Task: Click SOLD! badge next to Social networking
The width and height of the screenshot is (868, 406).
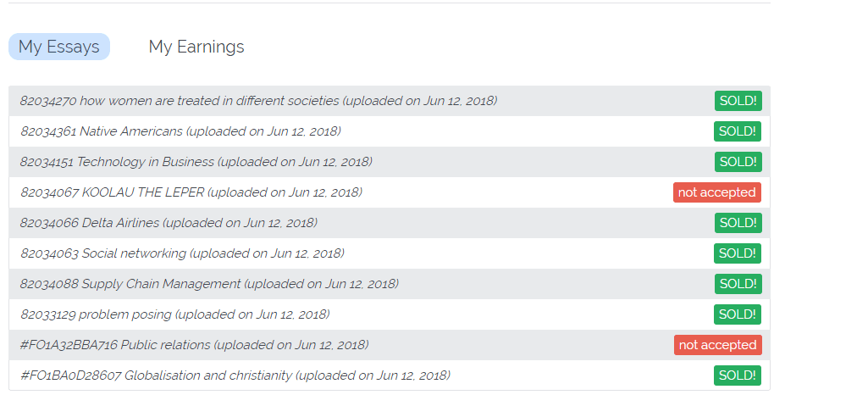Action: coord(738,253)
